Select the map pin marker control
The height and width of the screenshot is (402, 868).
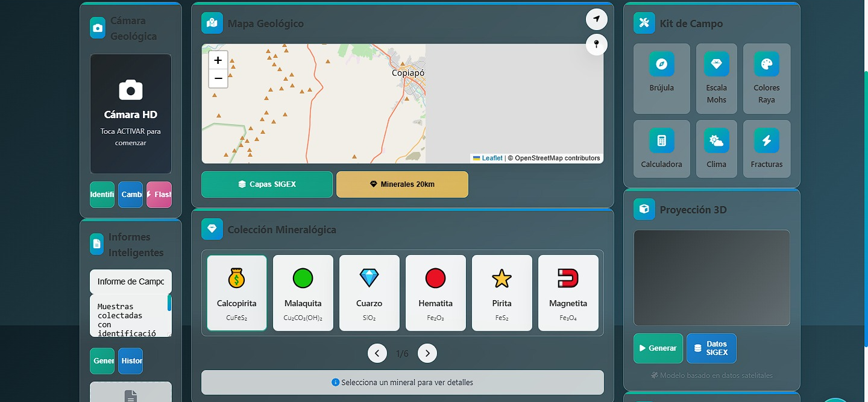pyautogui.click(x=596, y=44)
